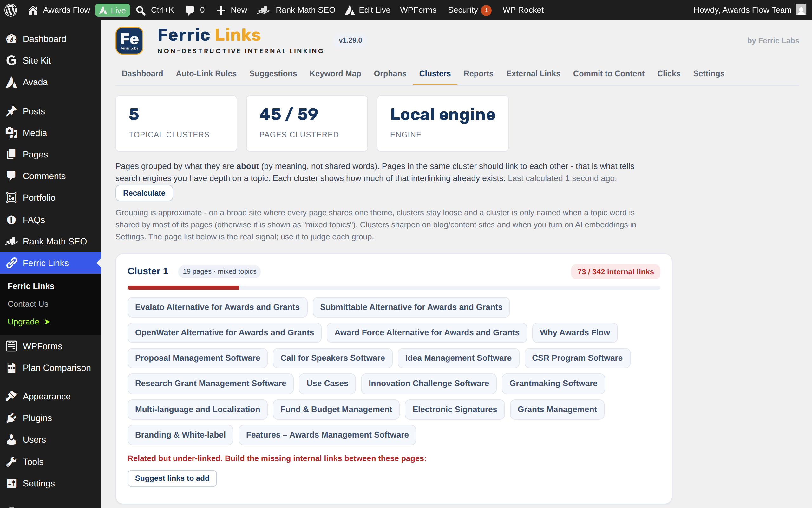The height and width of the screenshot is (508, 812).
Task: Open the user avatar in the admin bar
Action: point(801,10)
